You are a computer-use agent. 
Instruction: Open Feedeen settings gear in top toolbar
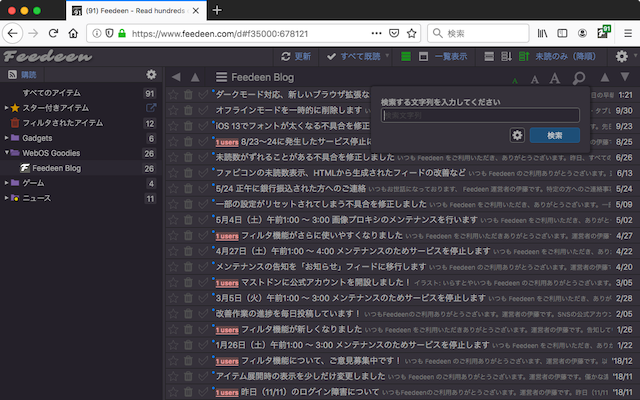click(x=621, y=56)
